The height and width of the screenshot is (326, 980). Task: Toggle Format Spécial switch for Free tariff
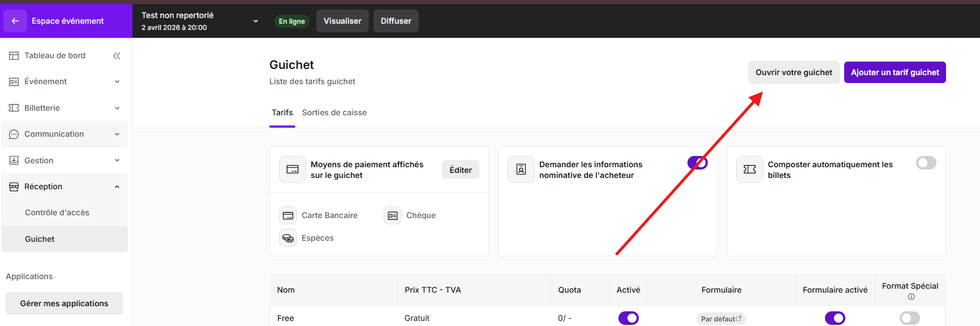pos(910,318)
